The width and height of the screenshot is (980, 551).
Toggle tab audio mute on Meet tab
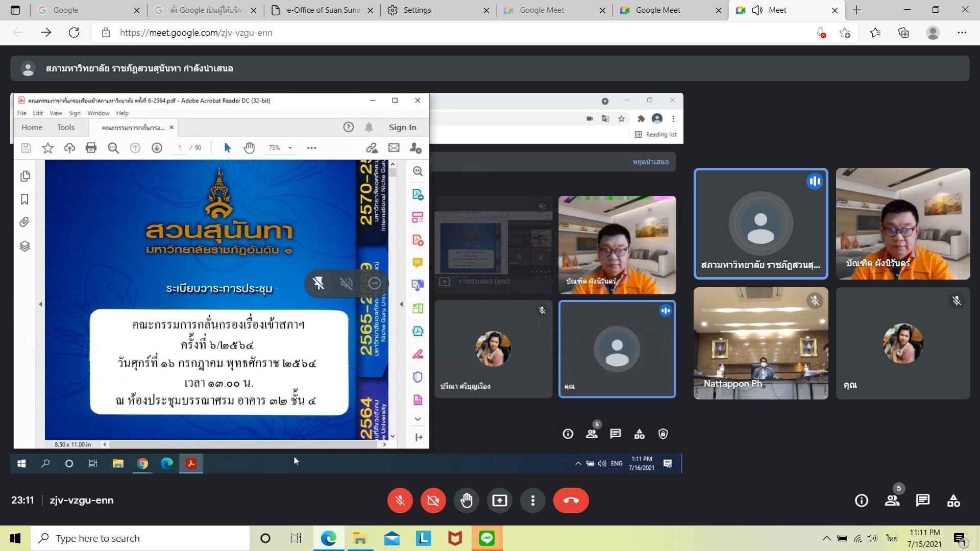point(757,10)
